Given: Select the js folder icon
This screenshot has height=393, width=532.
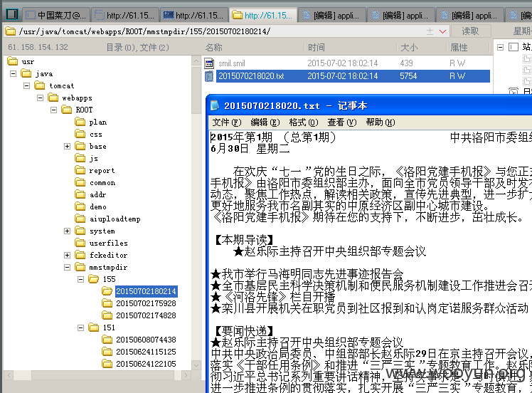Looking at the screenshot, I should [x=80, y=158].
